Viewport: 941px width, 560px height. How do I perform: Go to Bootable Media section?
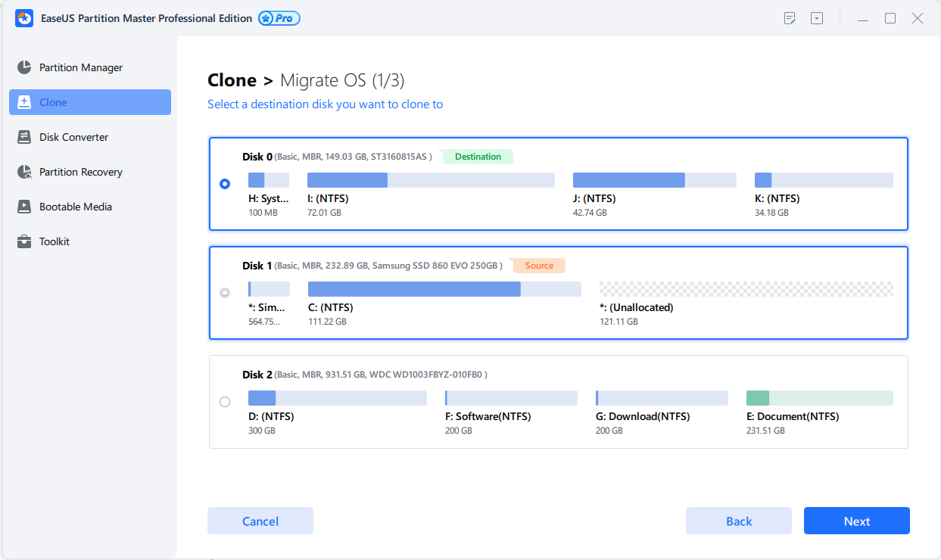point(76,207)
